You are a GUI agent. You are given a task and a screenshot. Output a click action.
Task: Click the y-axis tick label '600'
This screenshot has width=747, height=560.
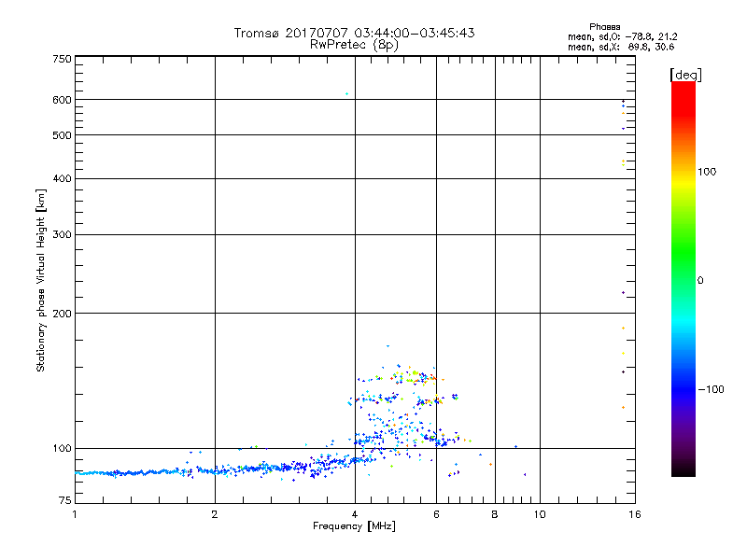click(62, 100)
